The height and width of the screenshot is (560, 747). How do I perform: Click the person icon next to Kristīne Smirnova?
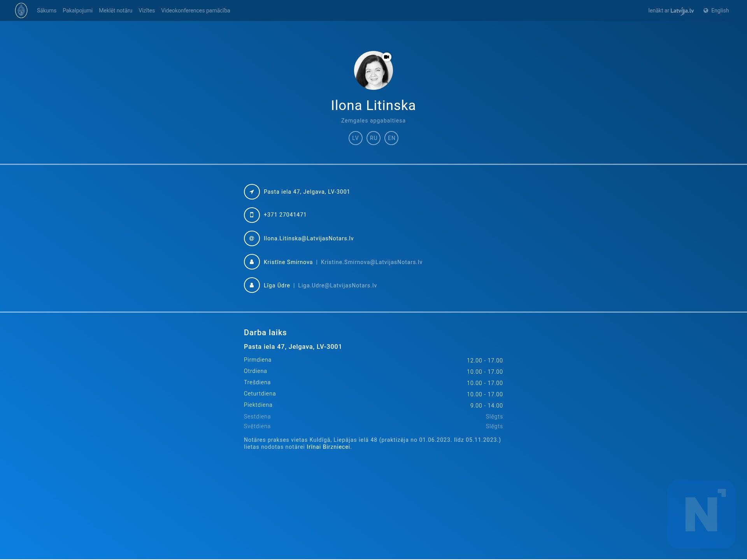pos(252,262)
